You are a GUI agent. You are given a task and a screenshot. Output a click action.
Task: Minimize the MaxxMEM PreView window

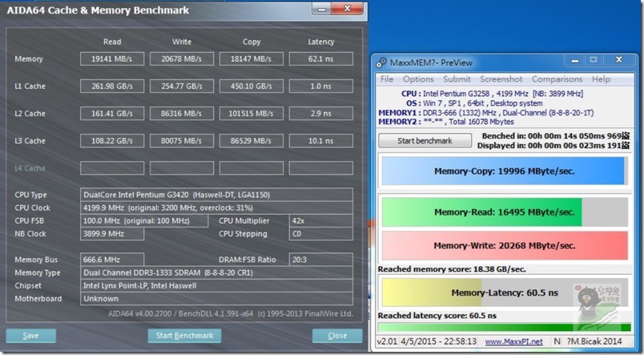pyautogui.click(x=575, y=60)
